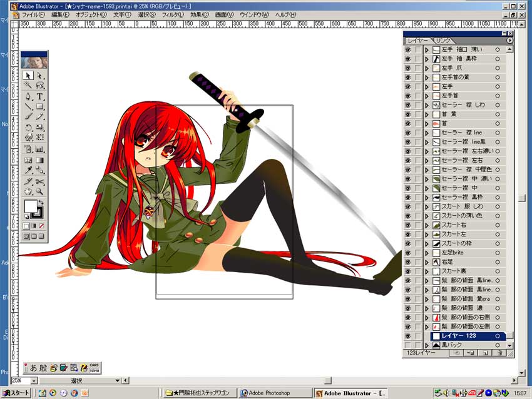Screen dimensions: 532x399
Task: Select the Blend tool
Action: click(x=39, y=170)
